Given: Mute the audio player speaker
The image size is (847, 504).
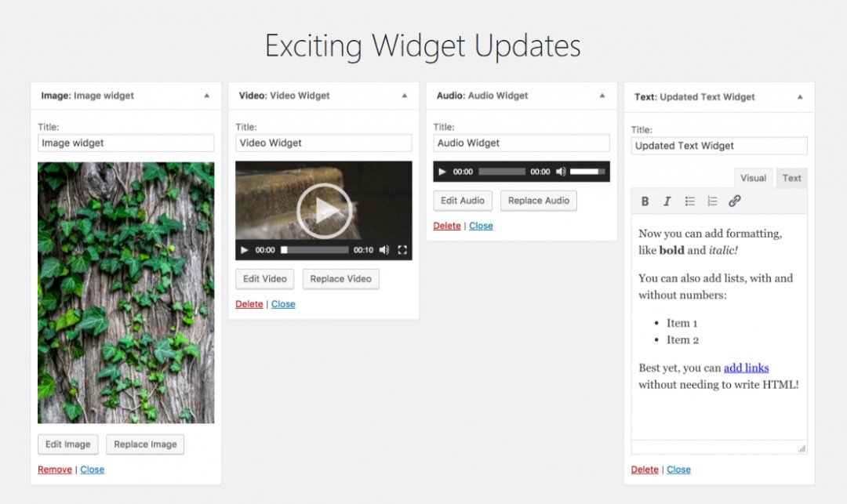Looking at the screenshot, I should (x=561, y=172).
